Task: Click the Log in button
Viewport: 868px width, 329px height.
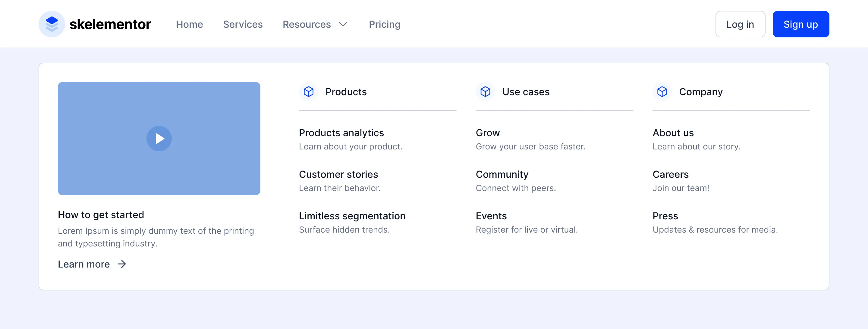Action: point(740,24)
